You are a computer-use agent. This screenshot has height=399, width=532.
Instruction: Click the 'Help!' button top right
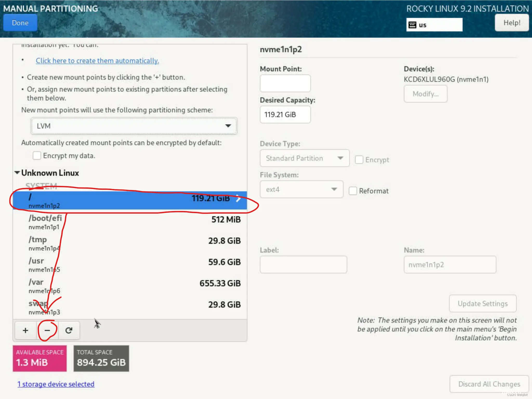tap(511, 23)
